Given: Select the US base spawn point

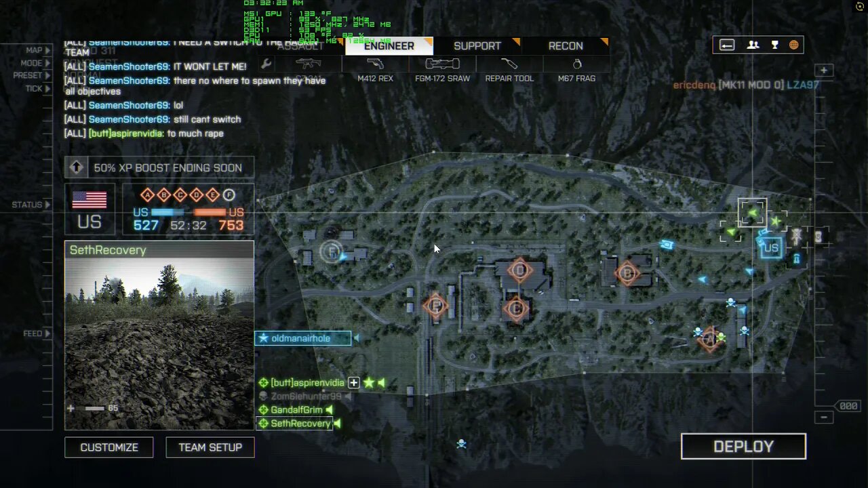Looking at the screenshot, I should (x=771, y=248).
